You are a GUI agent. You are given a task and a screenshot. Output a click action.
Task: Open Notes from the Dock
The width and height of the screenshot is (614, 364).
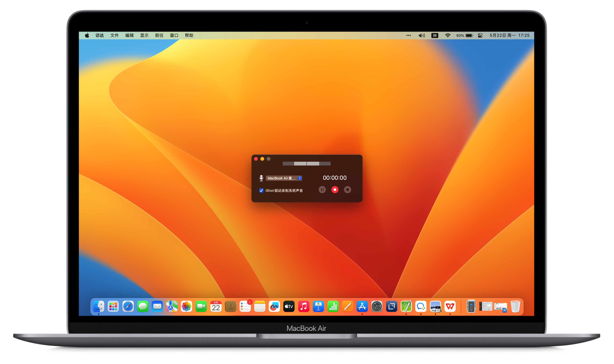point(260,306)
